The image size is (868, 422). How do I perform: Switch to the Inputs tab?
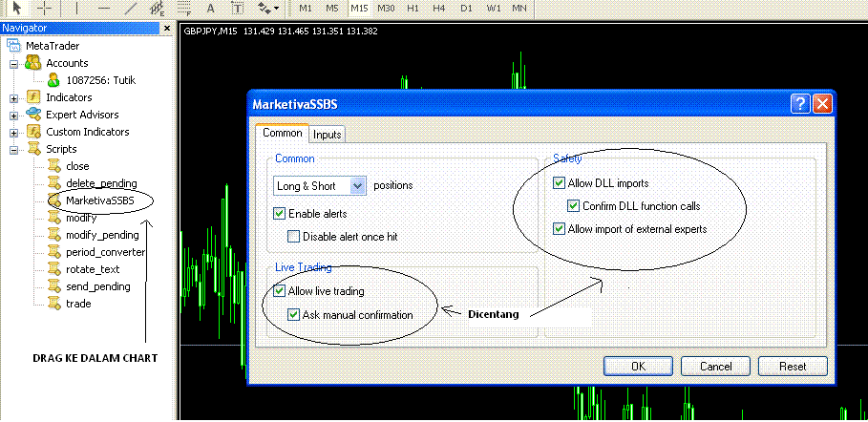328,135
